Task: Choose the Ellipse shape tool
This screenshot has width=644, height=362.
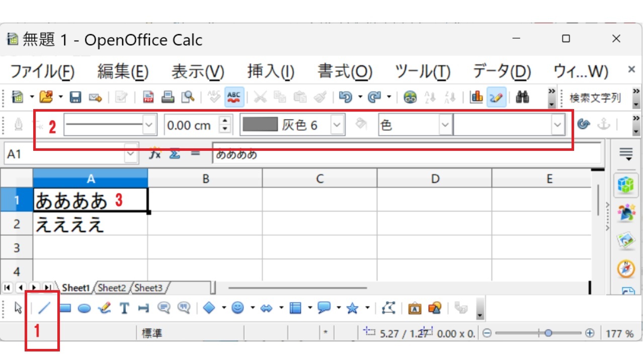Action: pos(84,308)
